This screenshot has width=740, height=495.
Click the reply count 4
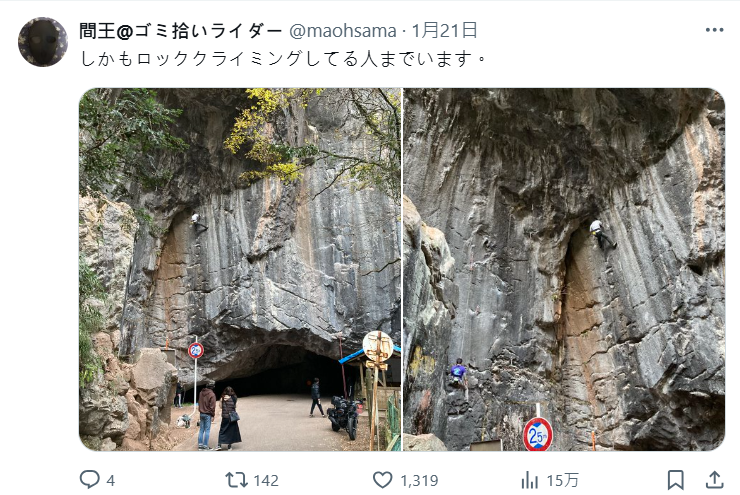110,480
